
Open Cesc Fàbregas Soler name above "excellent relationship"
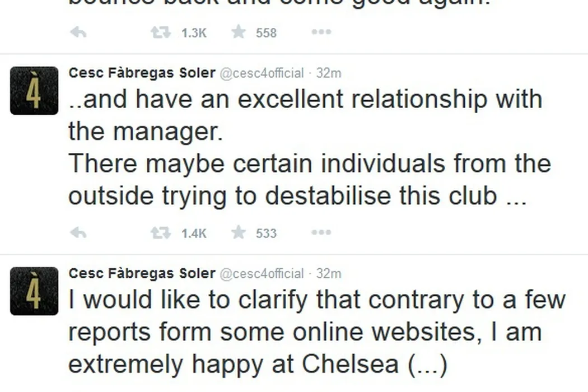pyautogui.click(x=142, y=73)
